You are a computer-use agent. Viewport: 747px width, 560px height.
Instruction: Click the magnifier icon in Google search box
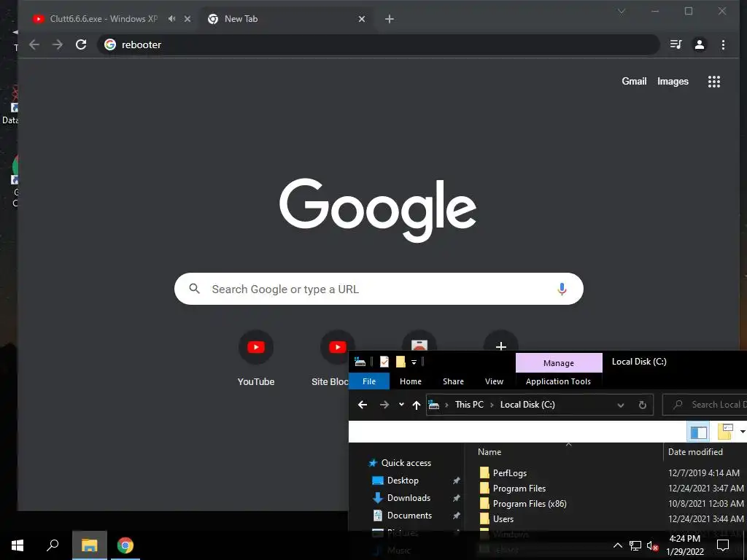click(x=194, y=289)
